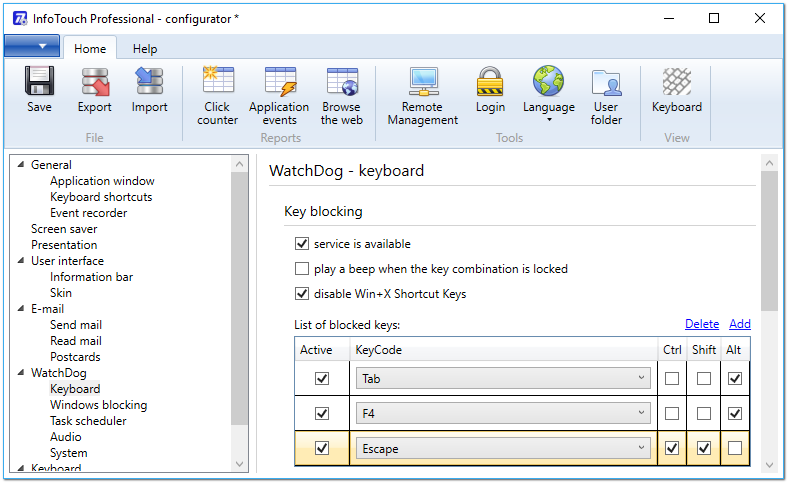Enable beep when key combination is locked
Viewport: 788px width, 483px height.
(x=302, y=269)
